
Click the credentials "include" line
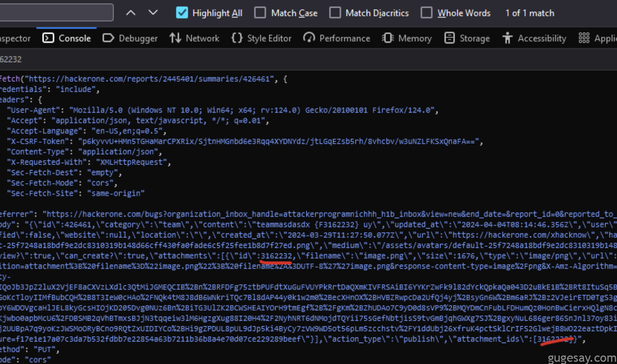click(50, 89)
